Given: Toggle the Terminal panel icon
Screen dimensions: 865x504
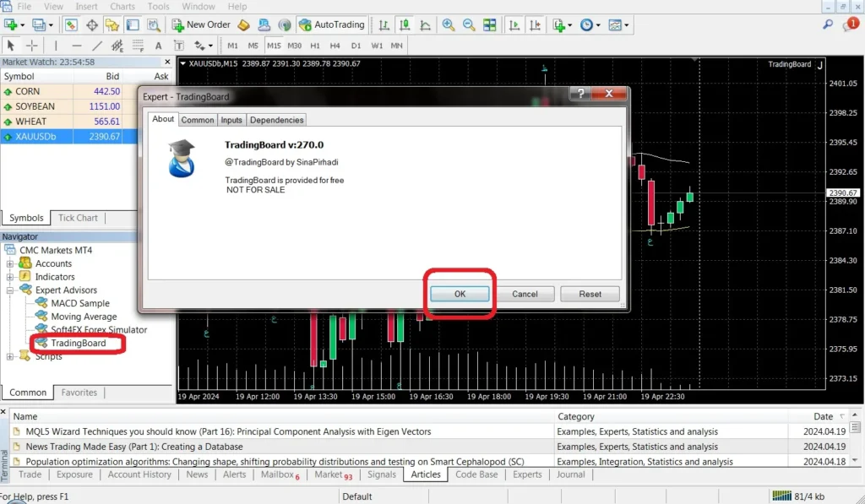Looking at the screenshot, I should click(x=133, y=24).
